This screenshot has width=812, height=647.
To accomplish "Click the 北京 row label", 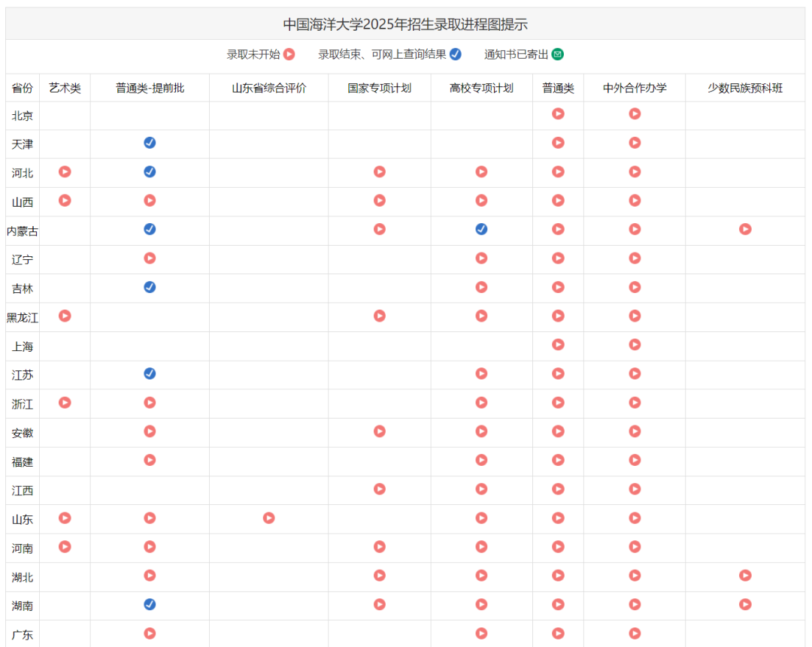I will point(23,116).
